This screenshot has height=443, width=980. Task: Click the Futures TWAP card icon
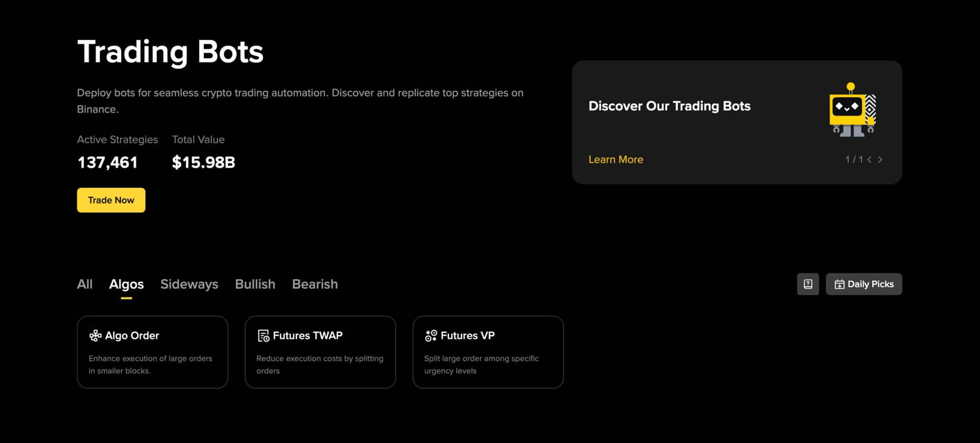tap(263, 336)
